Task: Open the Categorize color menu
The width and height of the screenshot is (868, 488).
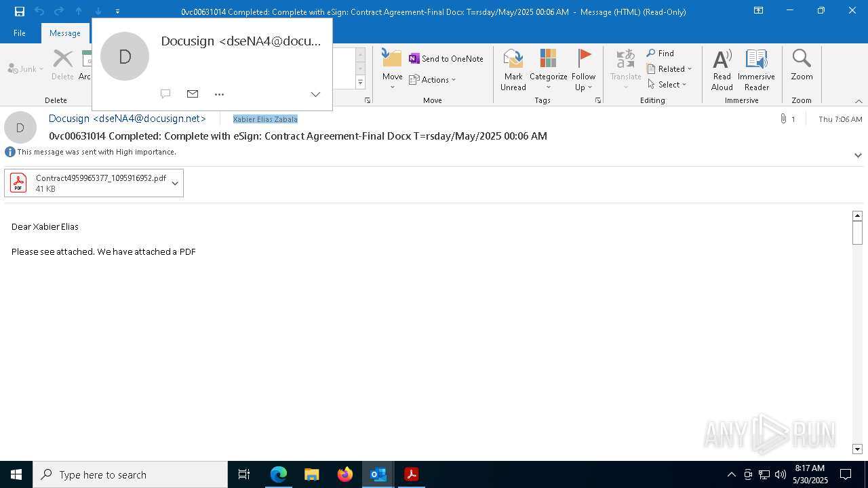Action: point(548,69)
